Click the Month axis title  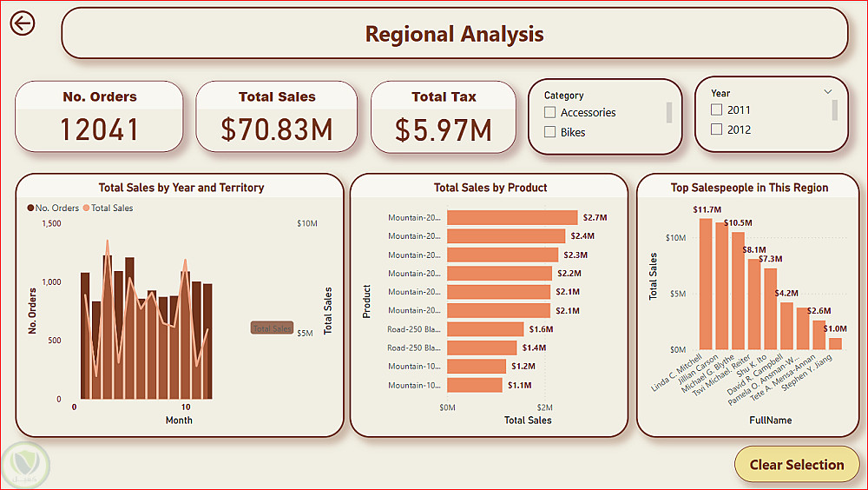[x=179, y=420]
